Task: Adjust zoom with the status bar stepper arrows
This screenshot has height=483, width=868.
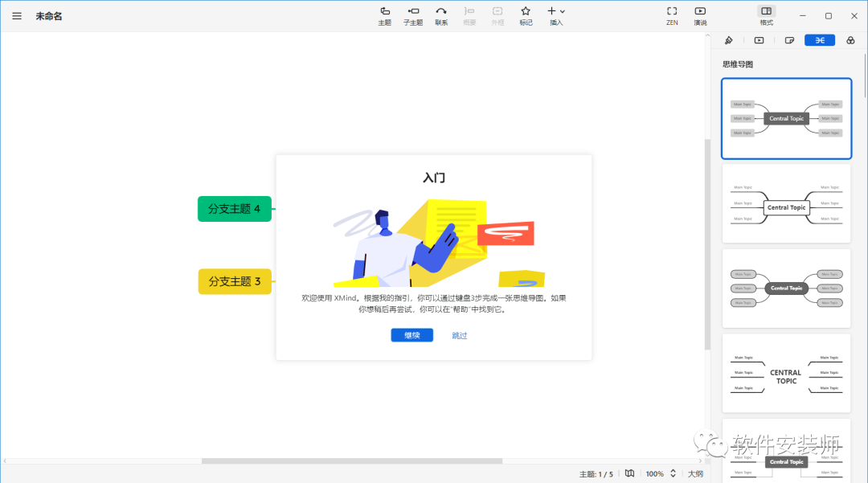Action: coord(674,473)
